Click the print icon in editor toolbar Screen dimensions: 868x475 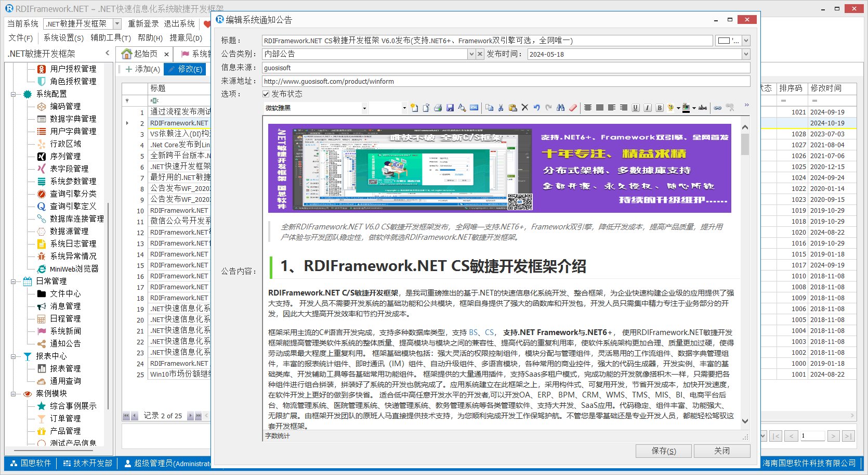[438, 108]
